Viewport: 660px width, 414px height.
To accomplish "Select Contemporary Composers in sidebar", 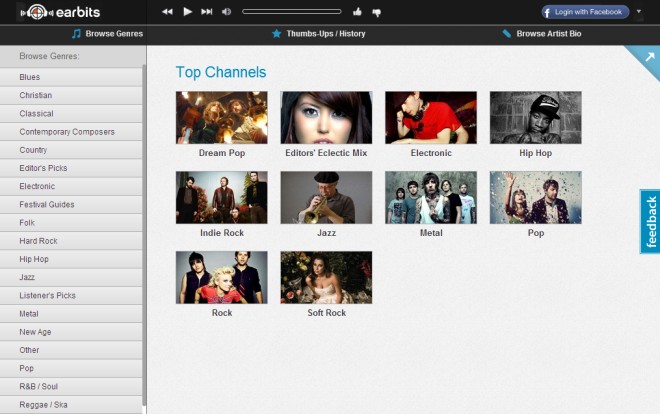I will pos(71,132).
